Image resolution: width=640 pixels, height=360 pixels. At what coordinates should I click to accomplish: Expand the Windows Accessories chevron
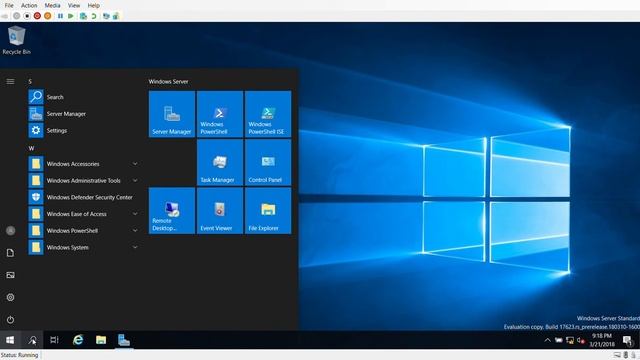pos(135,164)
